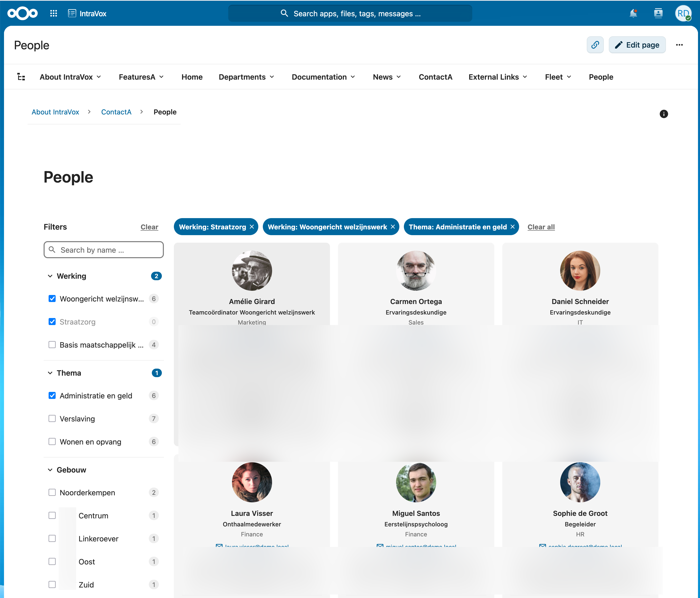The width and height of the screenshot is (700, 598).
Task: Open ContactA in navigation bar
Action: click(435, 77)
